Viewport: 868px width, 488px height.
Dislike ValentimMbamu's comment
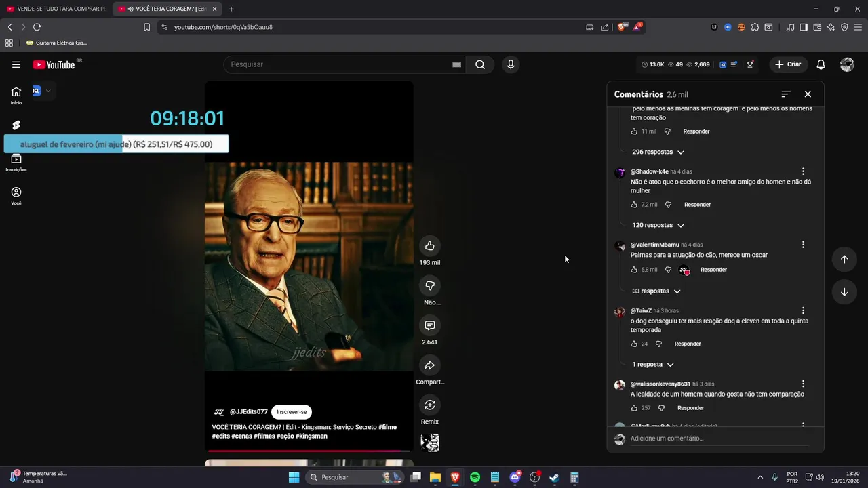(668, 270)
